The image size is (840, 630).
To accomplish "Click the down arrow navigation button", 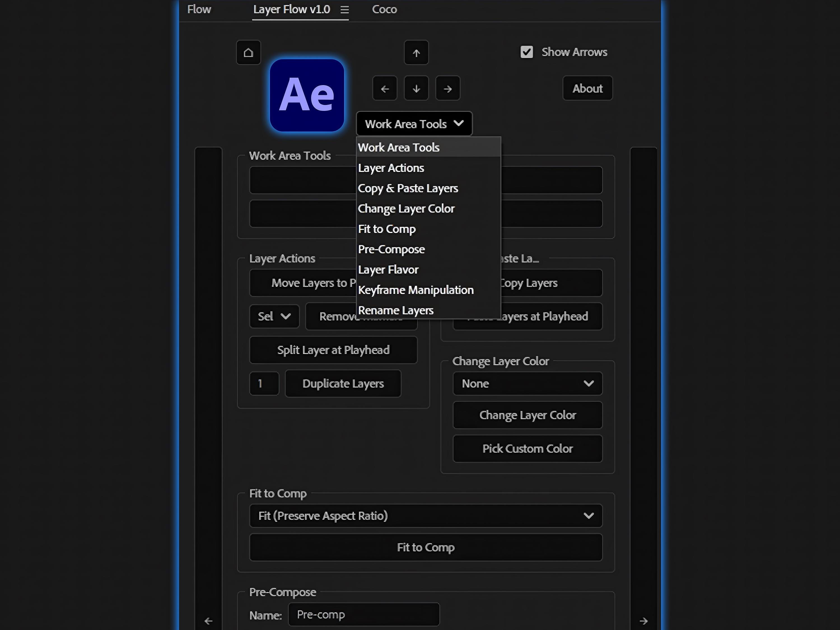I will pos(416,88).
